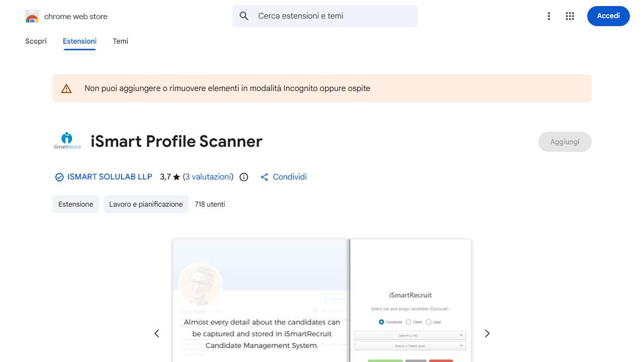The image size is (644, 362).
Task: Open the Google apps grid
Action: (x=570, y=16)
